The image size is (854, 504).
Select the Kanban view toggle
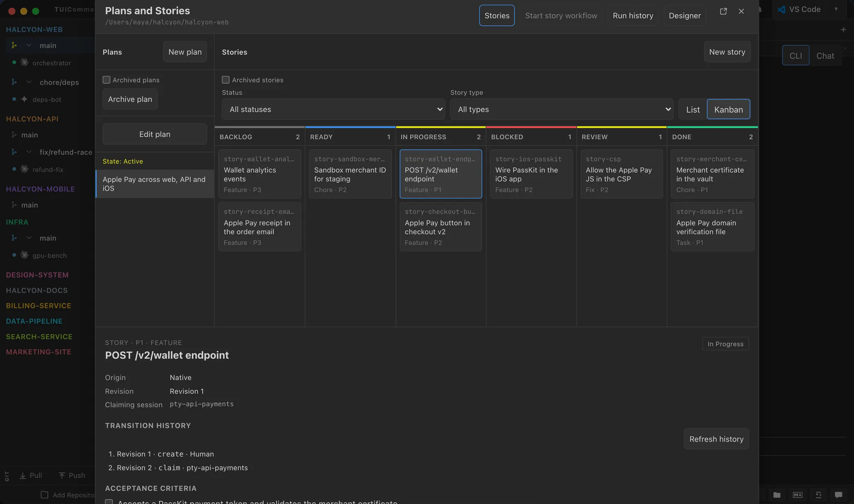[x=728, y=109]
